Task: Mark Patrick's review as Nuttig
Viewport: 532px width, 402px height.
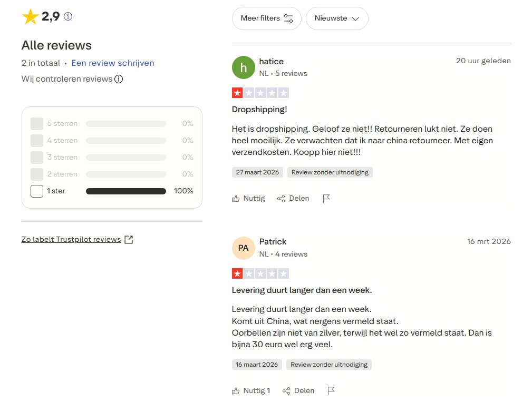Action: coord(250,391)
